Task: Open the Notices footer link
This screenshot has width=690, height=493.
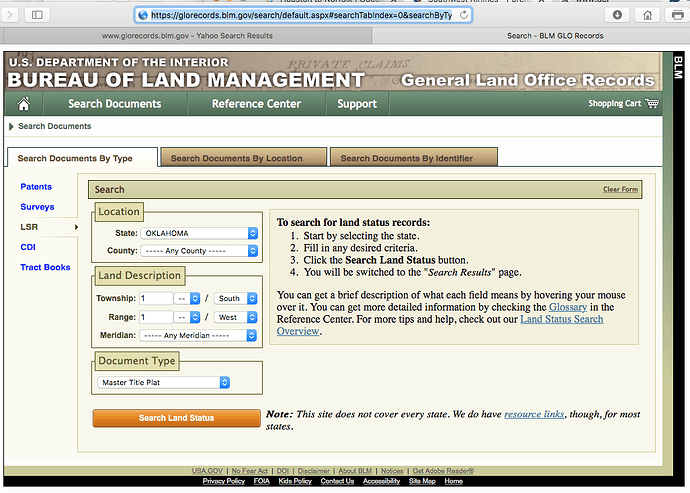Action: tap(392, 471)
